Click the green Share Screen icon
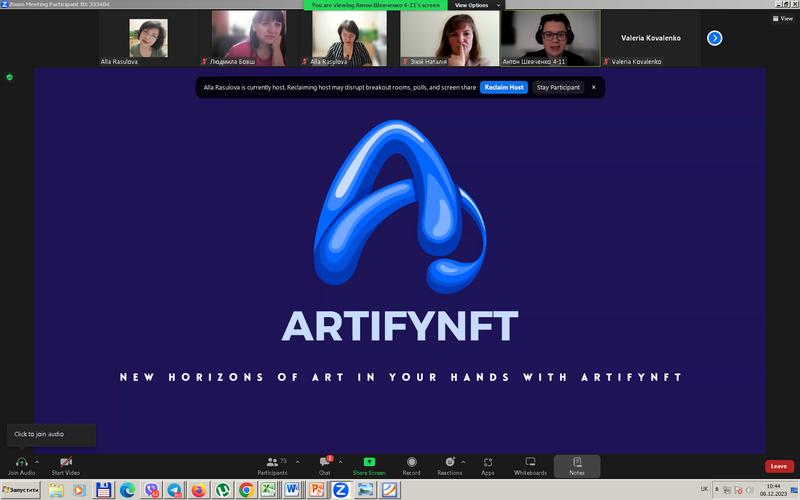Viewport: 800px width, 500px height. tap(369, 462)
